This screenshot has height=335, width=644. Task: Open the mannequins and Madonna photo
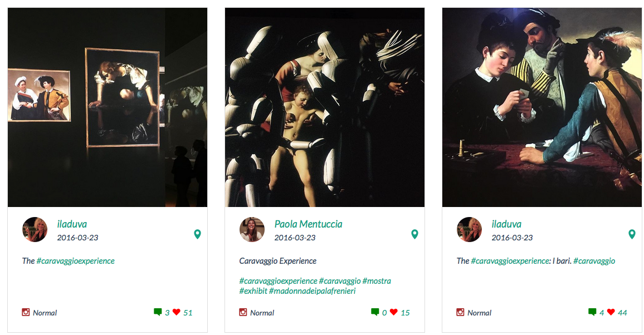(x=325, y=107)
